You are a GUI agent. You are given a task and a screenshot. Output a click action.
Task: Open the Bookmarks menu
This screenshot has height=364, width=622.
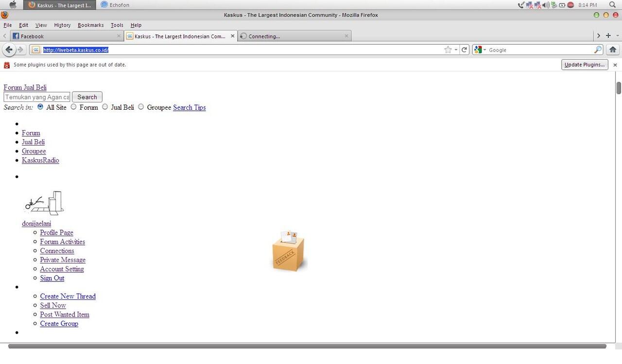(91, 25)
